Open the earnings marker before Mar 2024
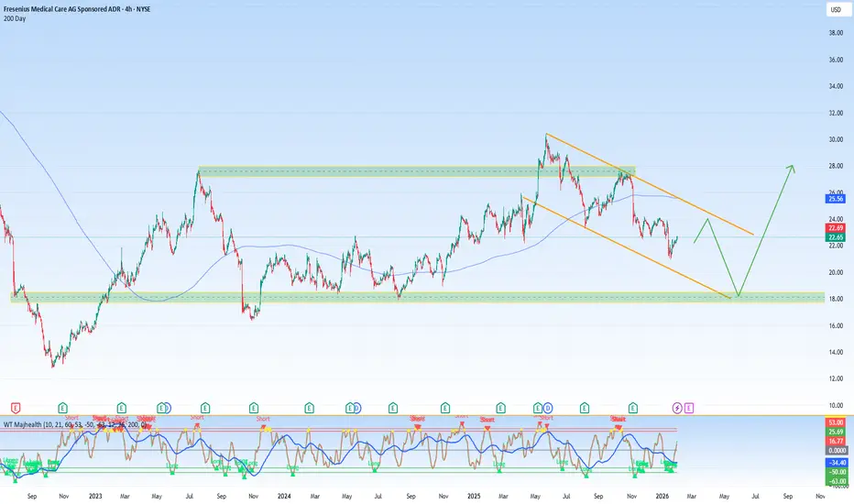The image size is (854, 504). pos(310,408)
